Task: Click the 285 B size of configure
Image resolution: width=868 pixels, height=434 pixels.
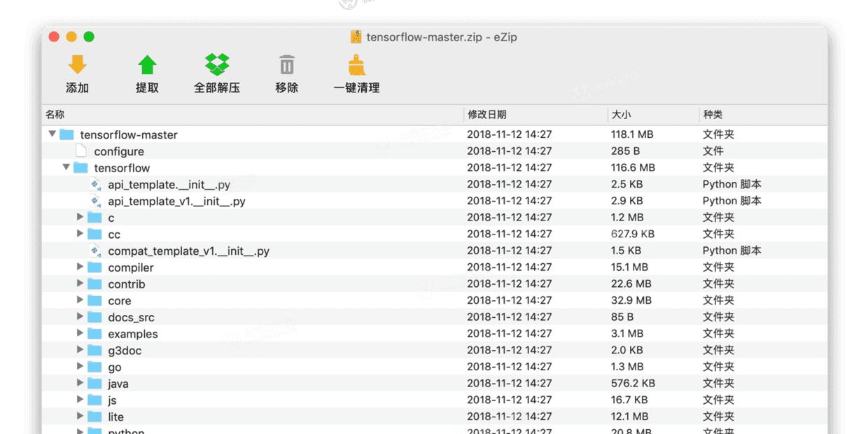Action: pos(626,150)
